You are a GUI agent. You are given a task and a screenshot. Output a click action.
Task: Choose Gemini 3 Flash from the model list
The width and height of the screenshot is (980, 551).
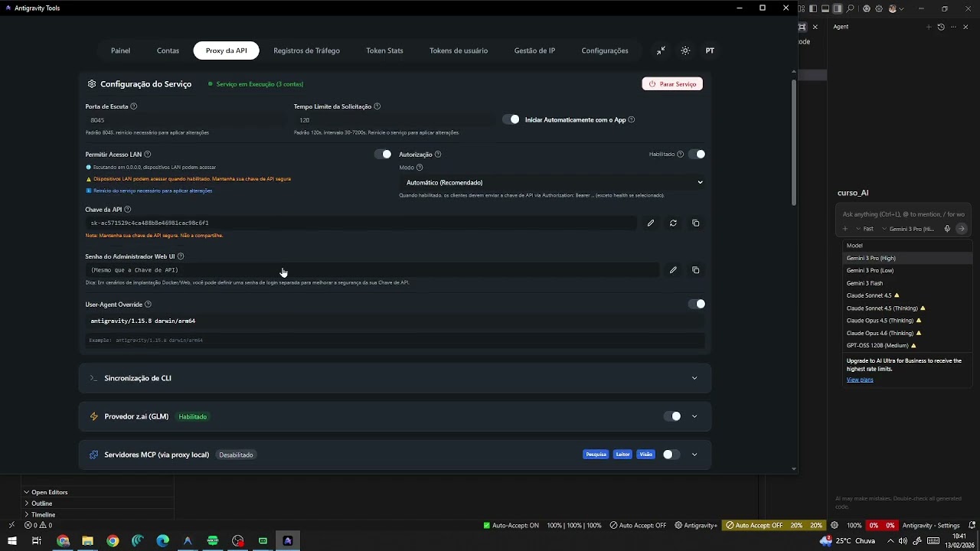907,283
